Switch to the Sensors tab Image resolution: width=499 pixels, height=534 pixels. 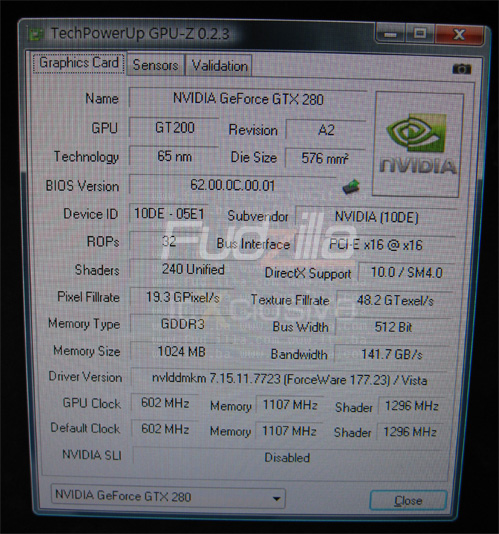(x=156, y=65)
